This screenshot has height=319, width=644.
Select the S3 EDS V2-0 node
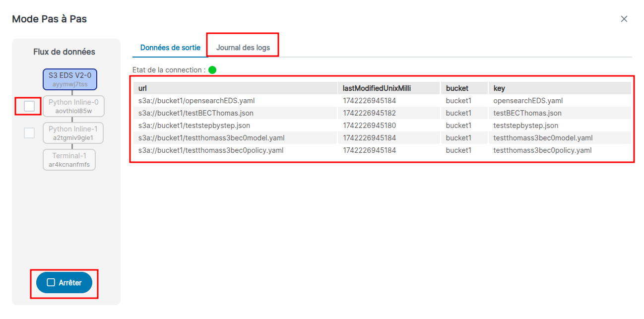coord(70,79)
